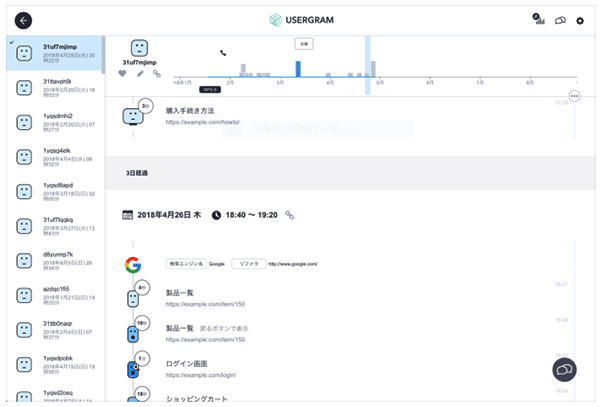Click the リファラ tag button

(246, 264)
